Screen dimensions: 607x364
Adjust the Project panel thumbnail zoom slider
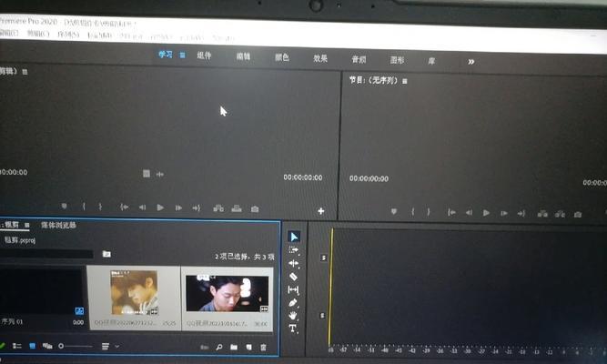[x=76, y=346]
